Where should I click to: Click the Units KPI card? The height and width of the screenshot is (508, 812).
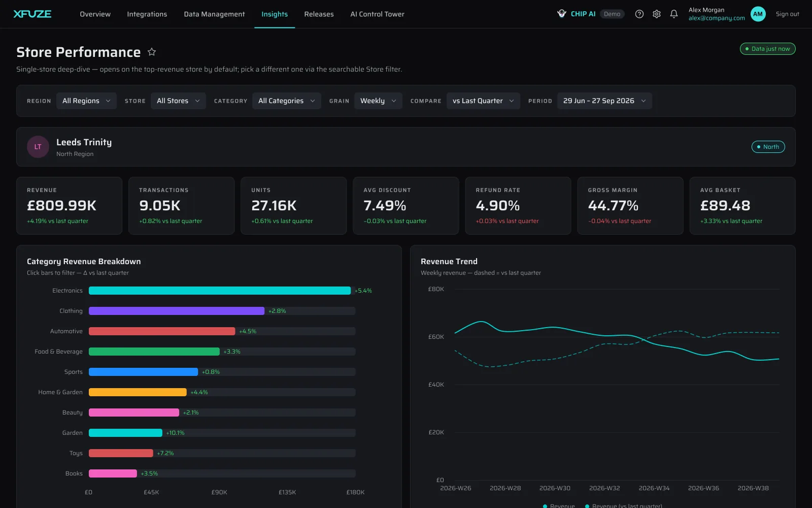coord(293,206)
